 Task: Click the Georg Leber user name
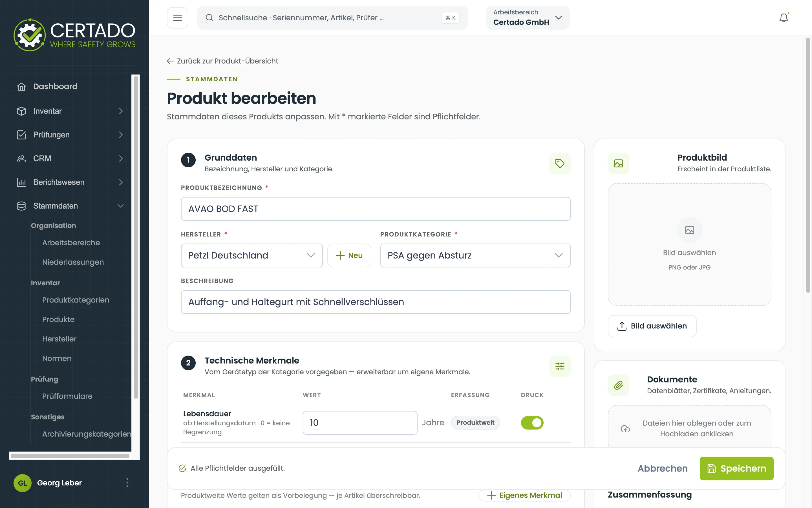coord(59,483)
